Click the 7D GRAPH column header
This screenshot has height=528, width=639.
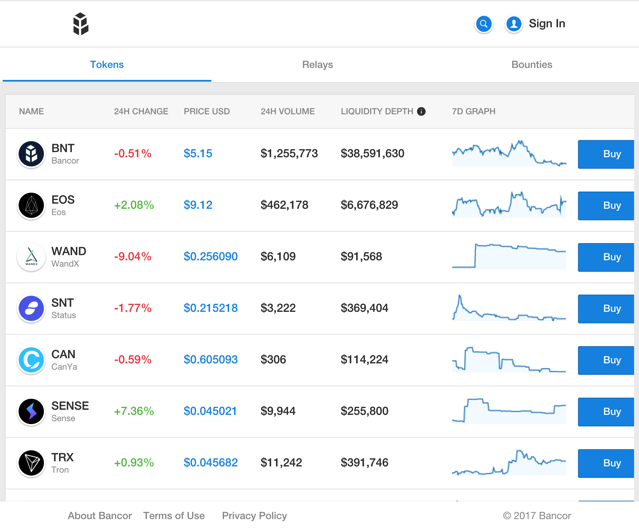(474, 111)
